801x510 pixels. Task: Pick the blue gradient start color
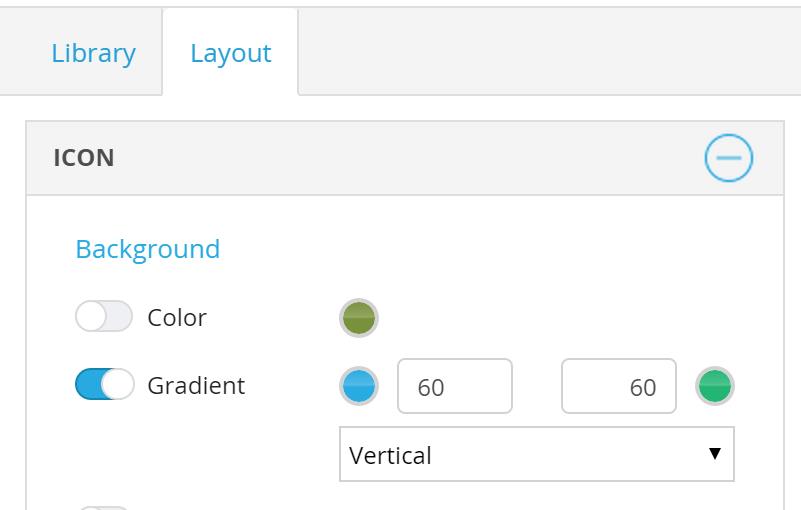click(x=359, y=386)
